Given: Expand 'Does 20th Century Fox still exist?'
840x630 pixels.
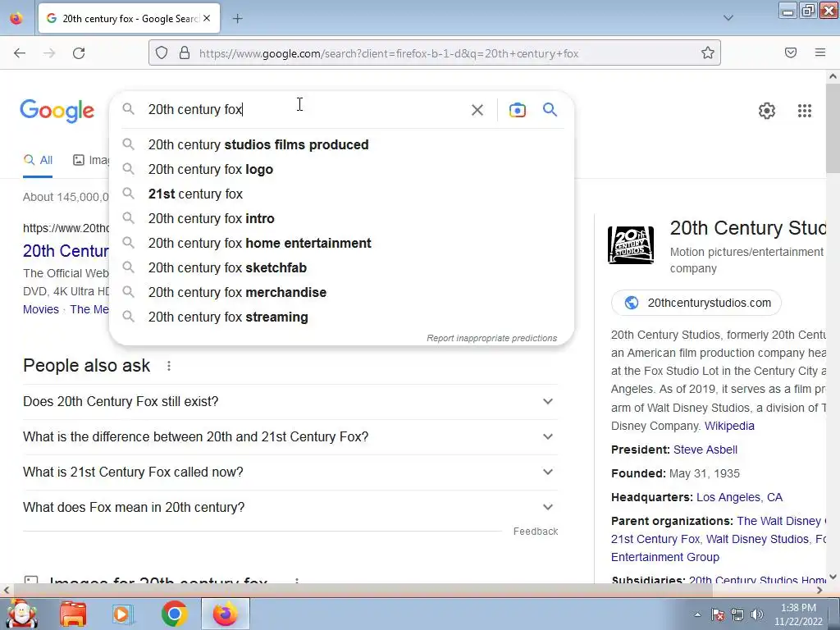Looking at the screenshot, I should point(290,402).
